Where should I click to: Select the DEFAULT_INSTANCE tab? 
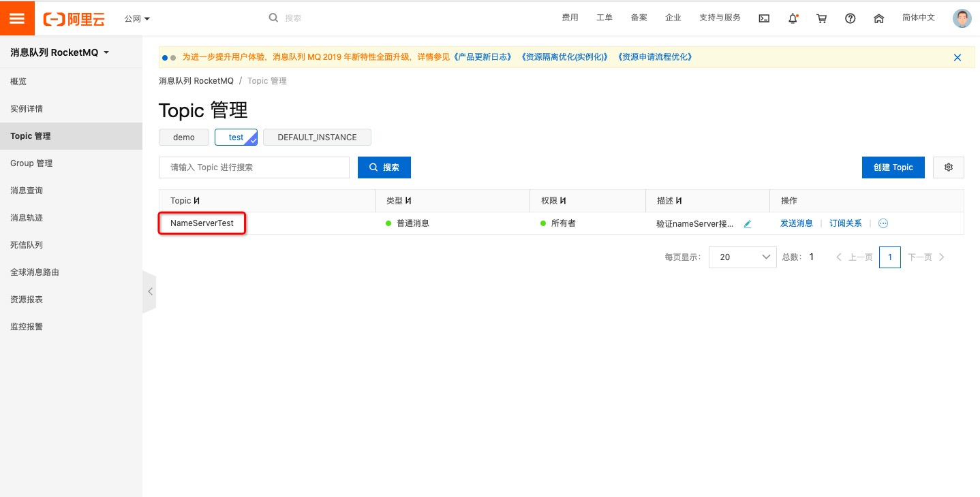coord(317,137)
